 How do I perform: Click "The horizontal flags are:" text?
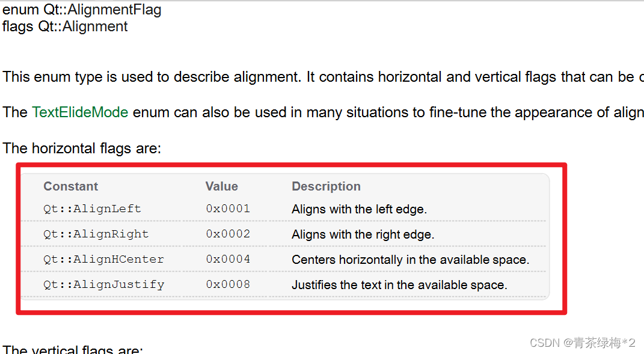82,148
